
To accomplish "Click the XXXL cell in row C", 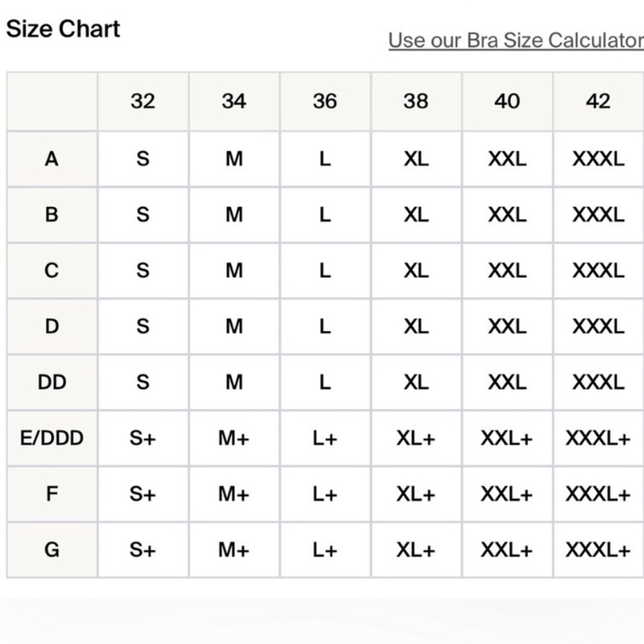I will (x=599, y=270).
